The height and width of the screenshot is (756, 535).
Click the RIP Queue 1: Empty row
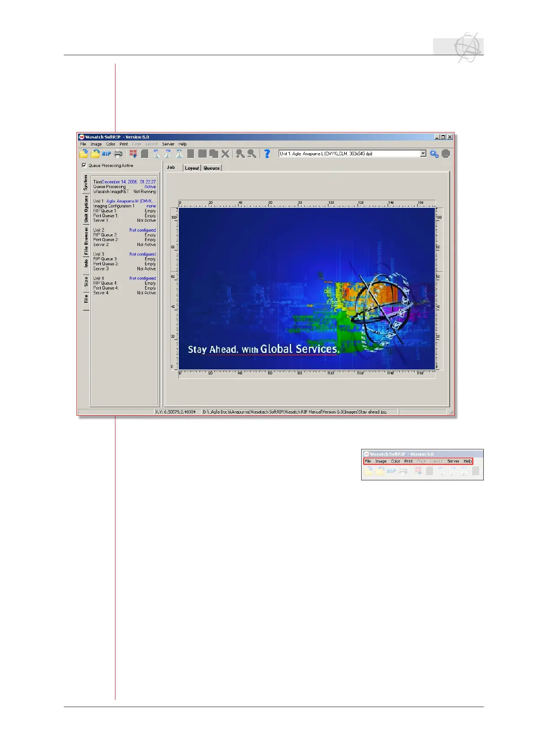click(124, 211)
